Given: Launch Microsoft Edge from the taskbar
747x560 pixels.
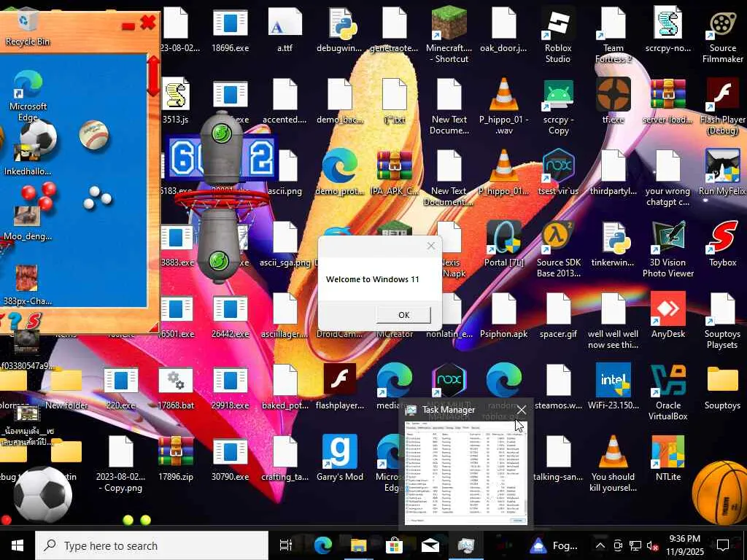Looking at the screenshot, I should [x=322, y=545].
